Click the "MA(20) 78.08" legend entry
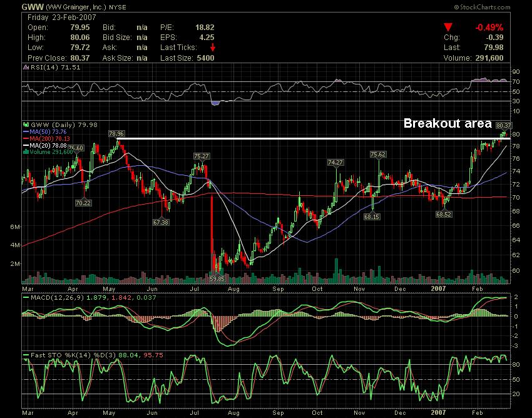 pos(48,145)
